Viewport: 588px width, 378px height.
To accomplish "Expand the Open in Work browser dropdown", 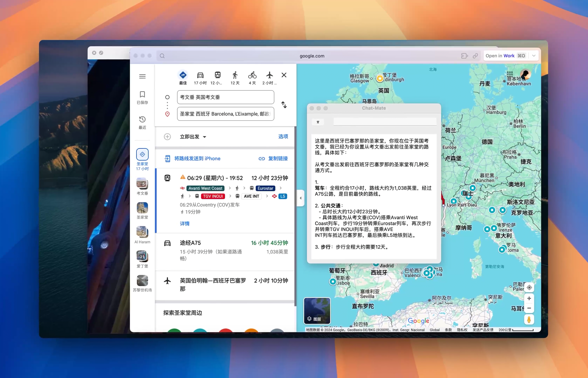I will pos(534,56).
